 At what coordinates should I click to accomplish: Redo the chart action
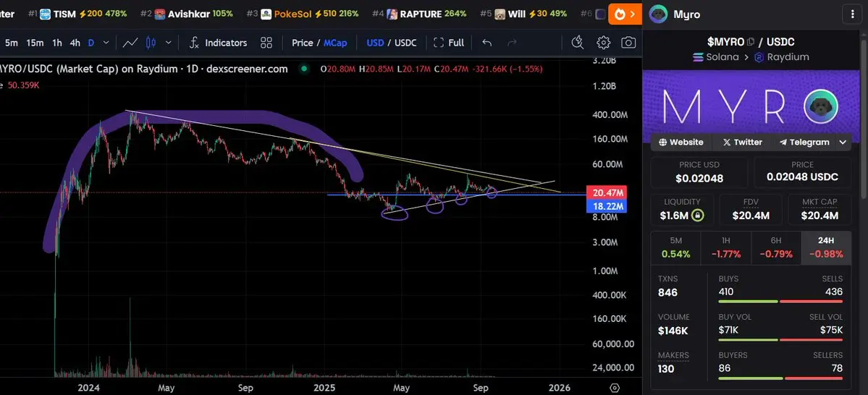point(512,43)
